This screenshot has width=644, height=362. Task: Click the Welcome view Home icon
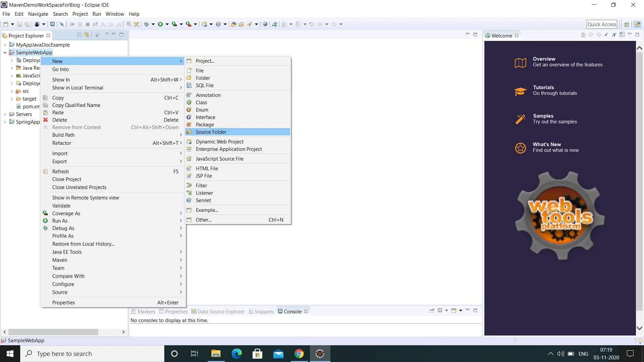(583, 35)
